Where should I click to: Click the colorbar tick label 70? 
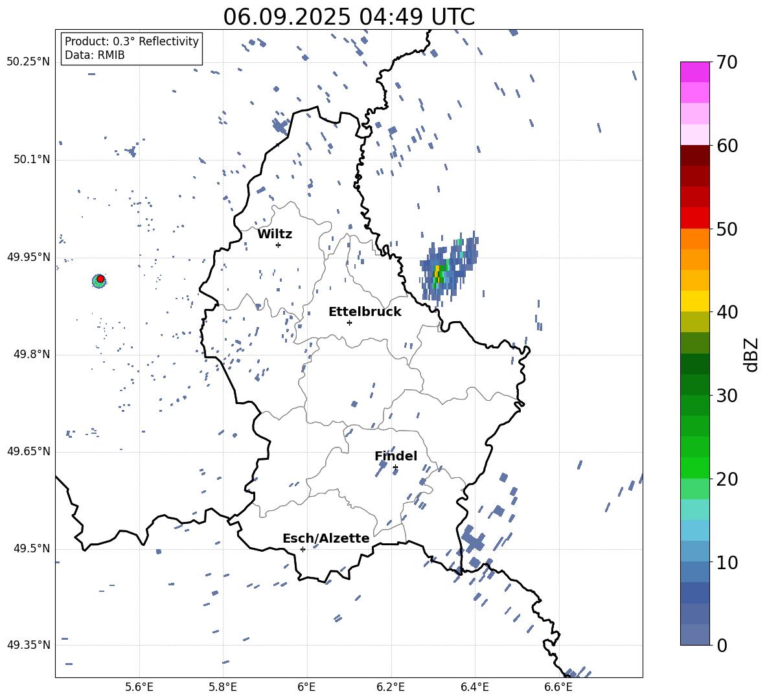pyautogui.click(x=727, y=62)
